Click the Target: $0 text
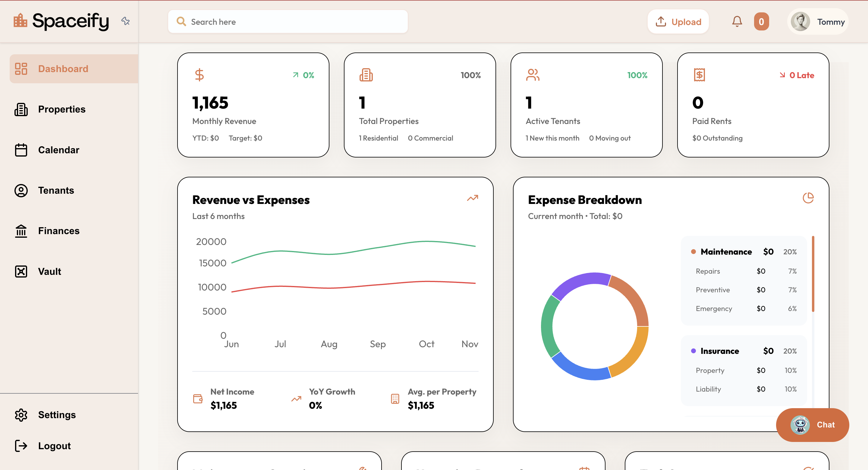868x470 pixels. [245, 138]
